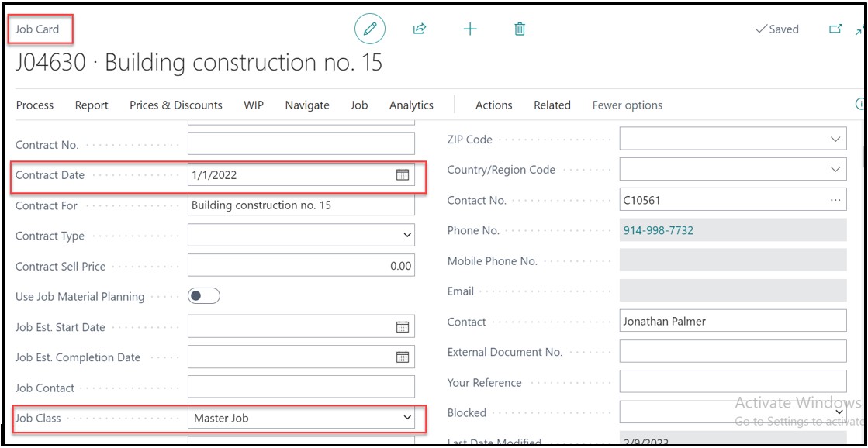Click the Contract No. input field
The height and width of the screenshot is (448, 868).
point(301,144)
